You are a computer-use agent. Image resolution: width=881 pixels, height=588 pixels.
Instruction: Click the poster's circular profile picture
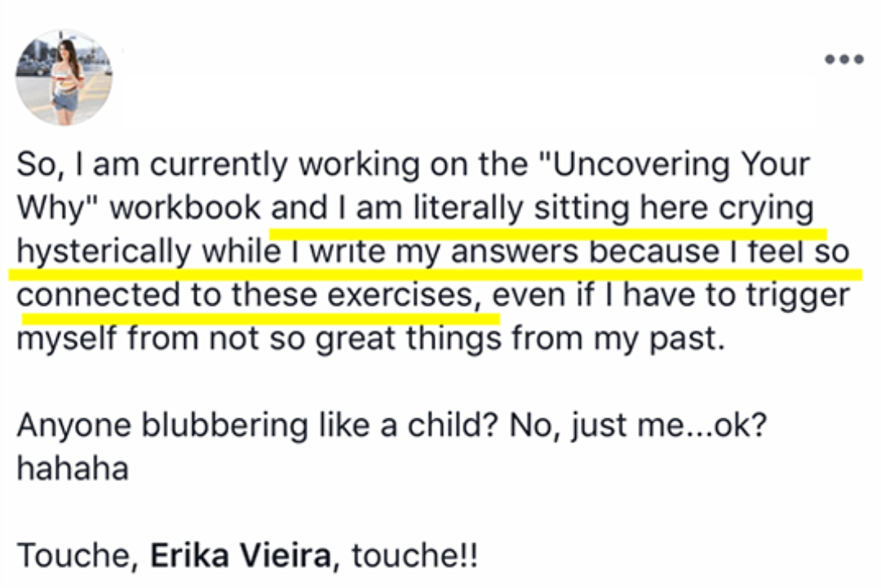point(64,77)
